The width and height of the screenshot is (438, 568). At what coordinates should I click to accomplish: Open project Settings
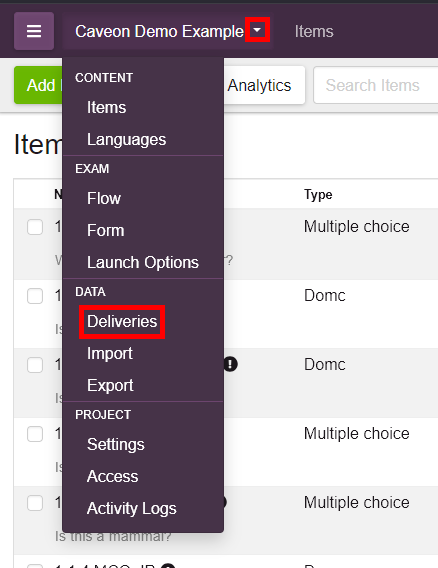116,444
